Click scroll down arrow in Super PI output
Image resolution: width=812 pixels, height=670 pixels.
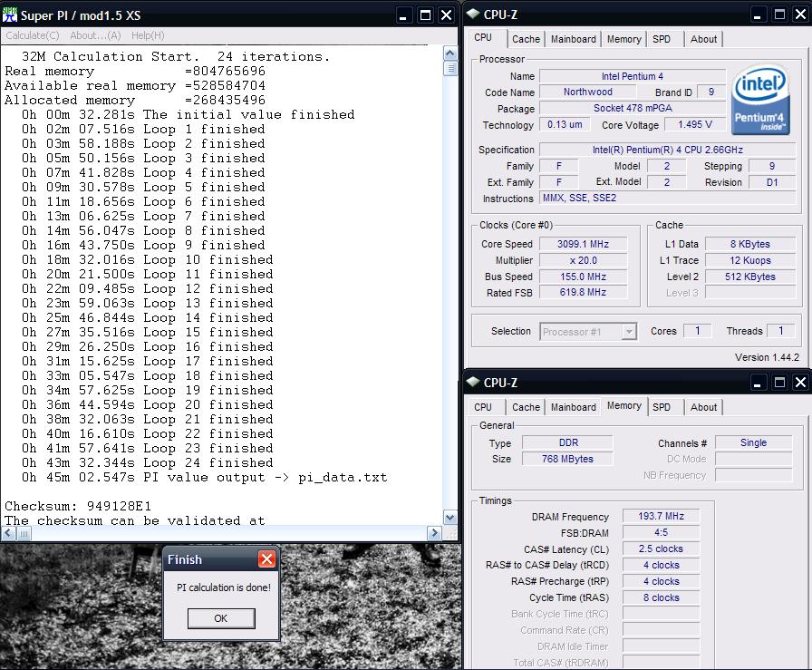point(450,517)
